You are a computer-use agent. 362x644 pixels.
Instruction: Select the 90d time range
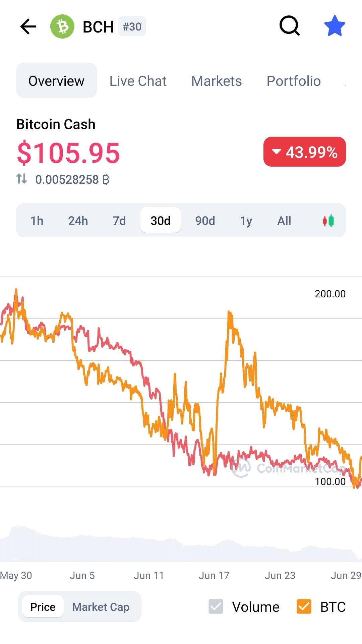205,221
